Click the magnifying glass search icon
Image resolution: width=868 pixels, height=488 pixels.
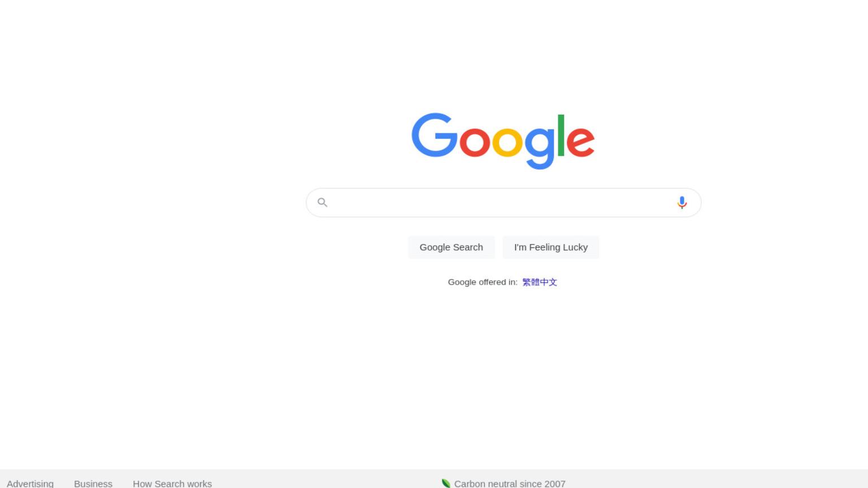(x=323, y=202)
